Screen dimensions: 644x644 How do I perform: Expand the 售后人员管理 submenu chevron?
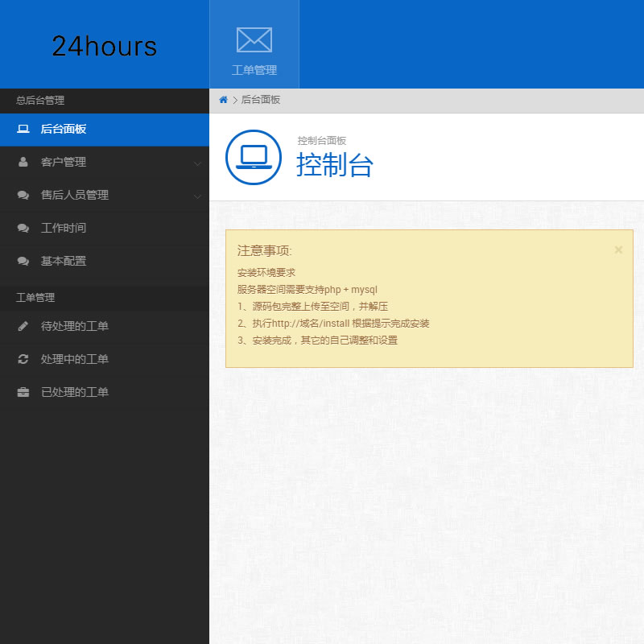pyautogui.click(x=197, y=195)
